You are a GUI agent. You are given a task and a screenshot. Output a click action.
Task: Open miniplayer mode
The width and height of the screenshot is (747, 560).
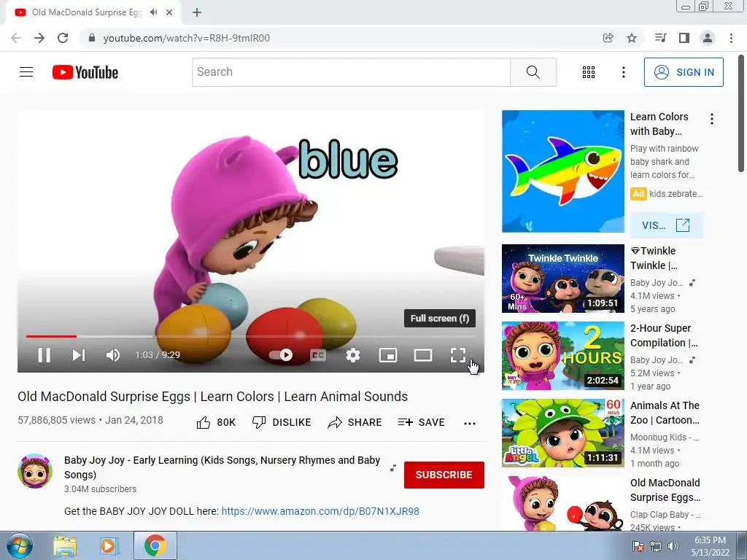click(x=388, y=355)
